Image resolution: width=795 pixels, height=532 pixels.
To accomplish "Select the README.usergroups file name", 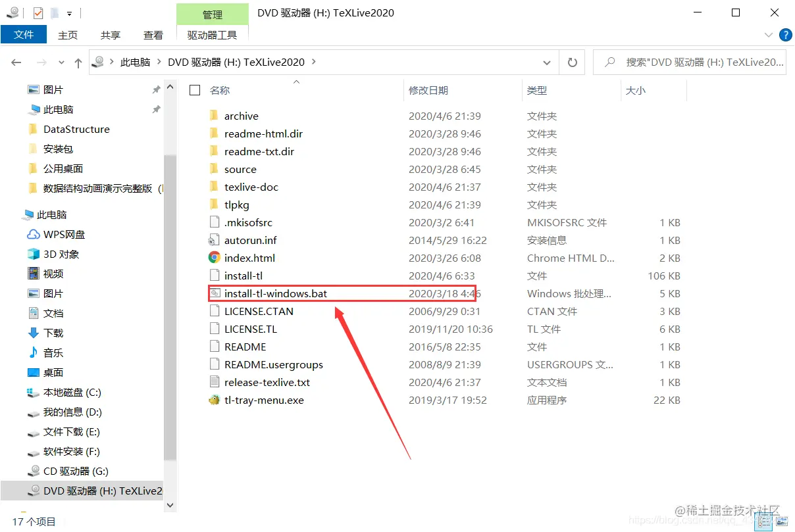I will [x=274, y=364].
